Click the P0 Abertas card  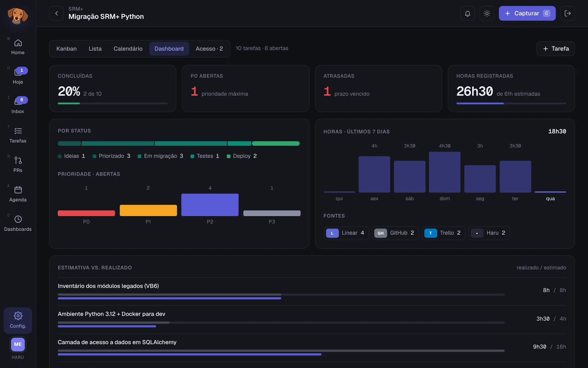(245, 89)
